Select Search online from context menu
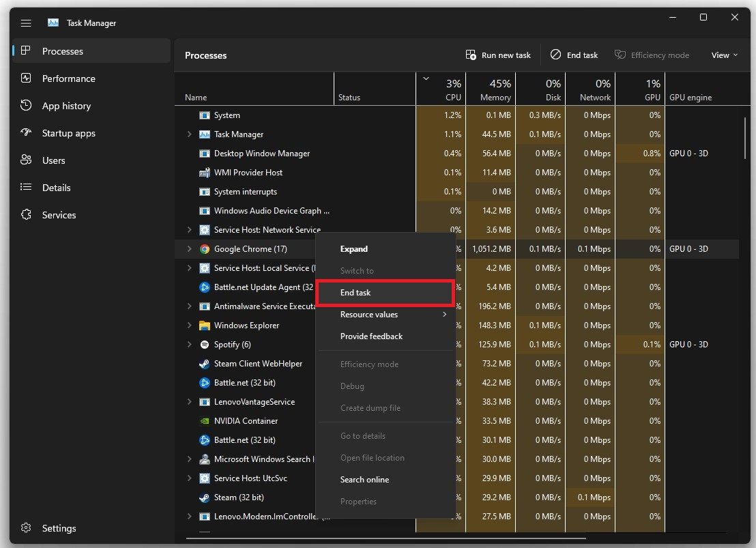The image size is (756, 548). pos(364,480)
